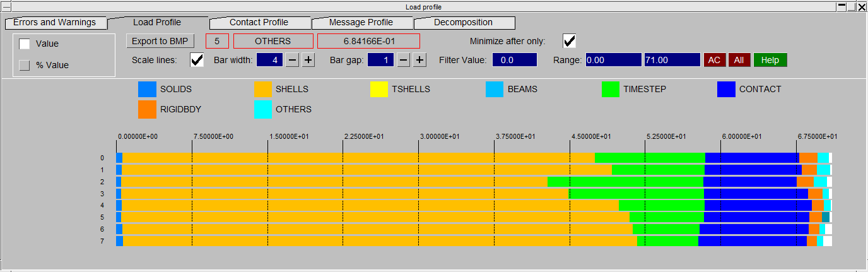Click the green TIMESTEP segment of bar 6
This screenshot has height=272, width=868.
click(x=666, y=230)
